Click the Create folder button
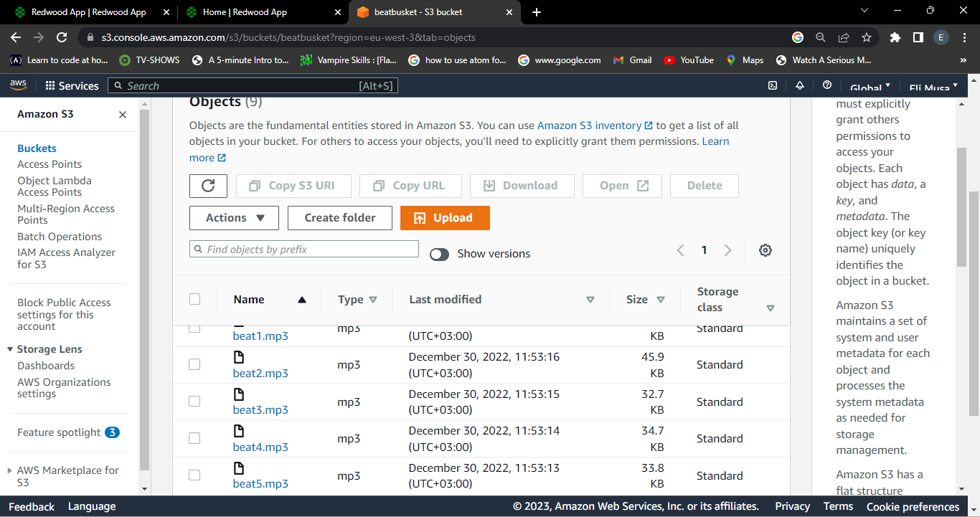 (340, 218)
